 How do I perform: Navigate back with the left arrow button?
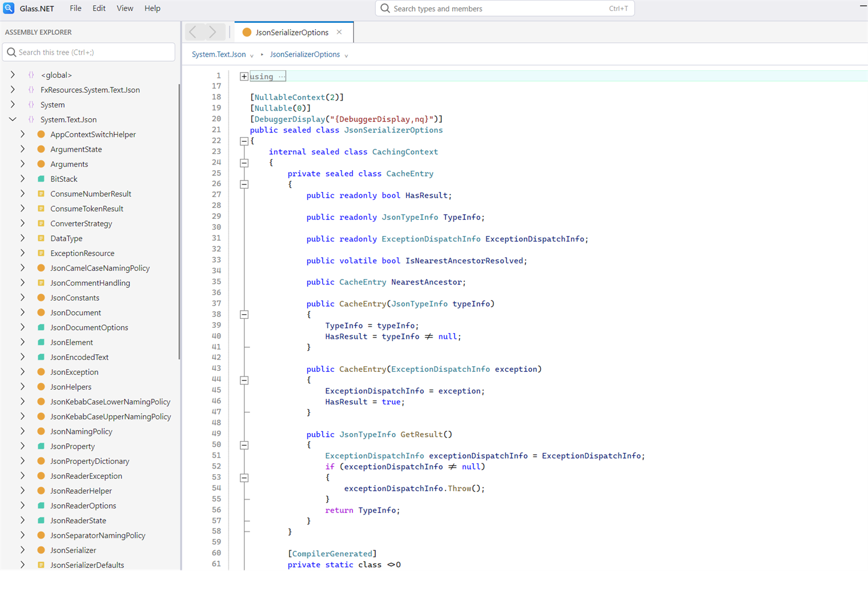[193, 32]
